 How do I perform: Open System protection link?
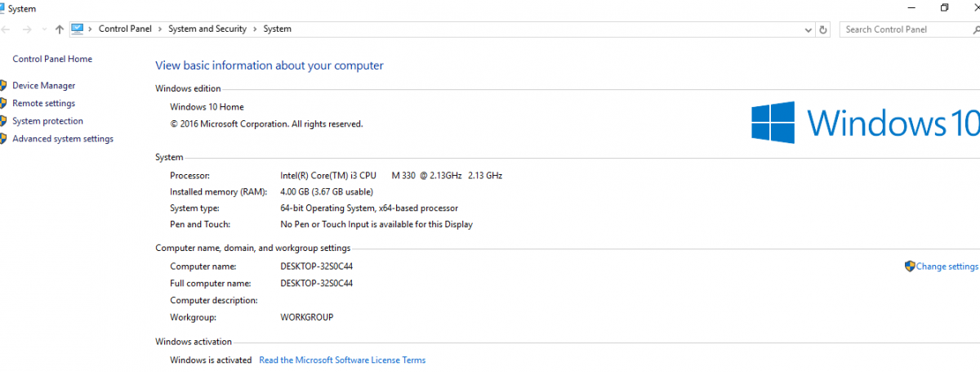click(x=48, y=121)
